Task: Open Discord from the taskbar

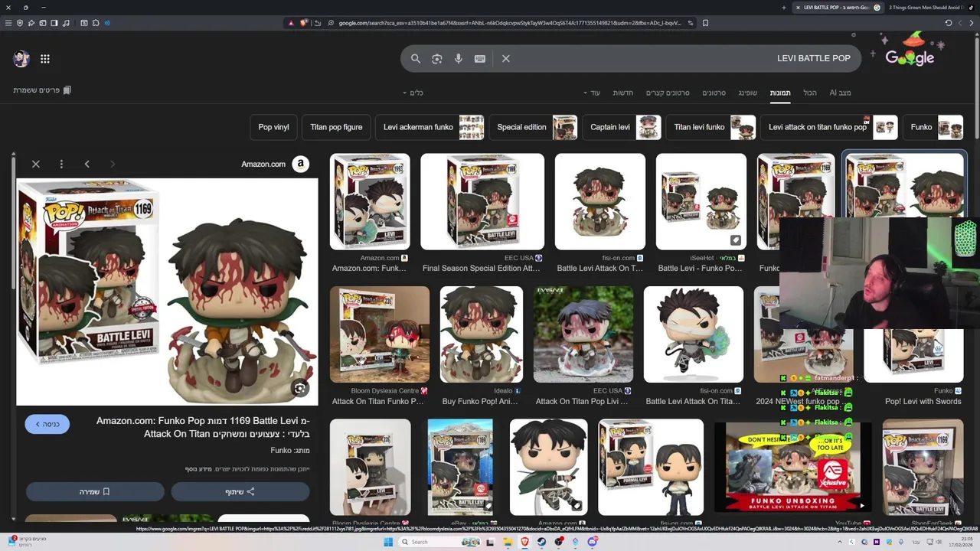Action: click(x=593, y=542)
